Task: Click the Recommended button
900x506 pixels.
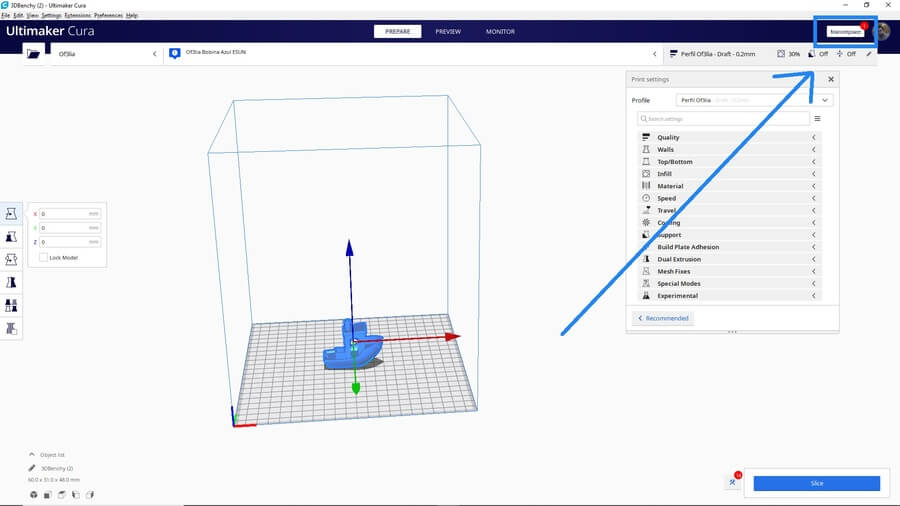Action: tap(663, 318)
